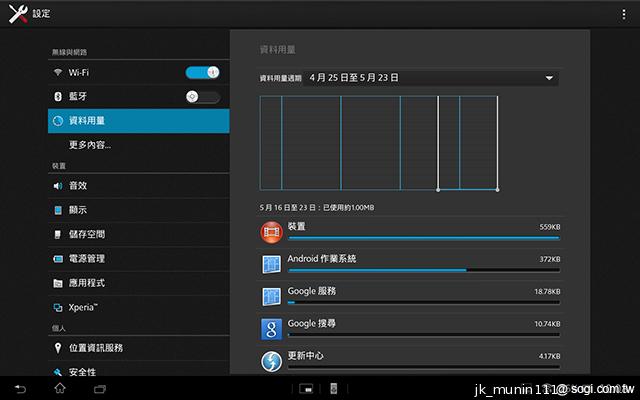640x400 pixels.
Task: Click the 更新中心 round icon
Action: (x=271, y=361)
